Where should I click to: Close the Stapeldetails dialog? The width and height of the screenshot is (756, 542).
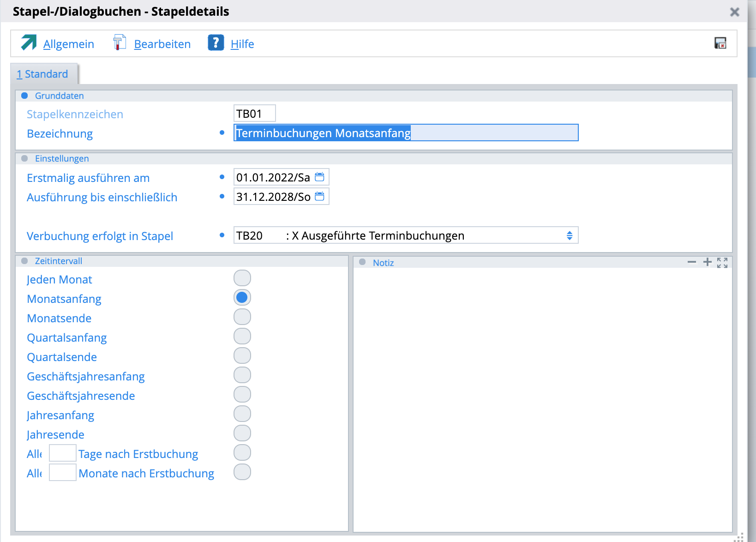click(x=734, y=12)
